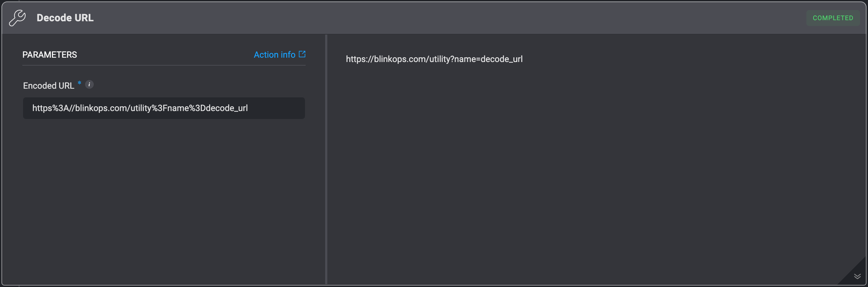Click the COMPLETED status badge
Image resolution: width=868 pixels, height=287 pixels.
click(x=833, y=18)
